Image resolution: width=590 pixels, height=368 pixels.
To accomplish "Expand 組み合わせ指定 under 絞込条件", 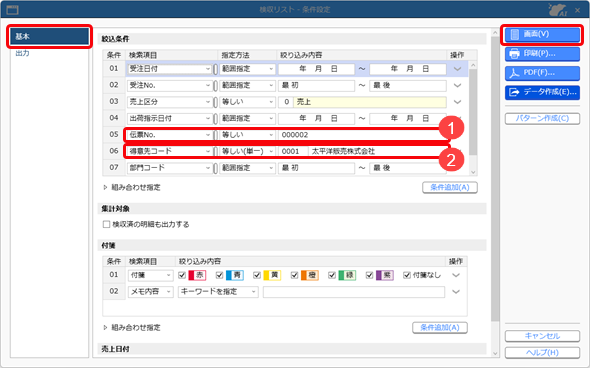I will coord(132,187).
